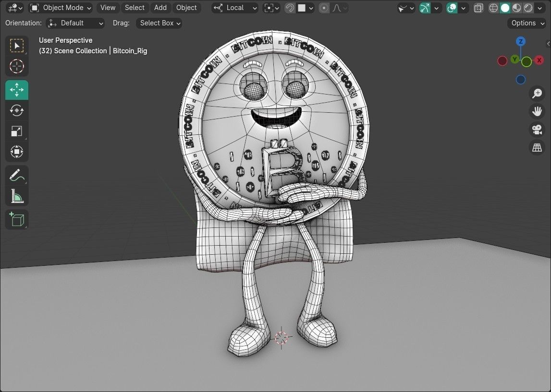Expand the Options dropdown
551x392 pixels.
[x=527, y=23]
